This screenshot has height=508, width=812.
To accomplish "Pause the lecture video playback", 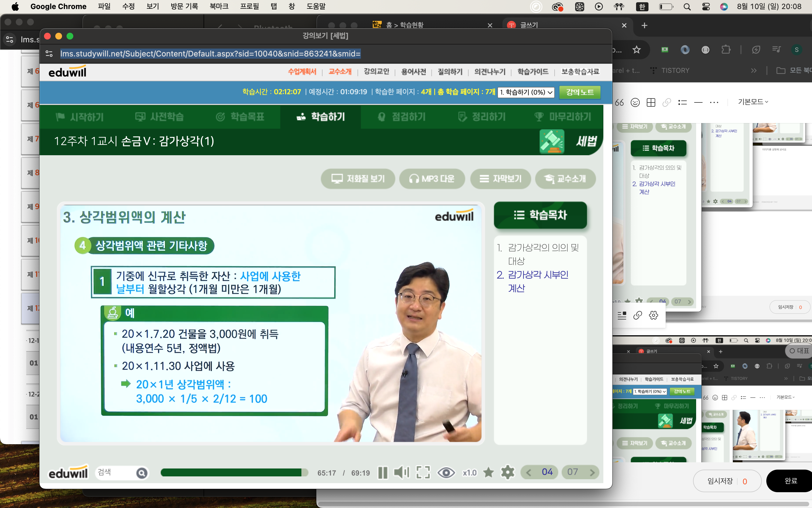I will [383, 473].
